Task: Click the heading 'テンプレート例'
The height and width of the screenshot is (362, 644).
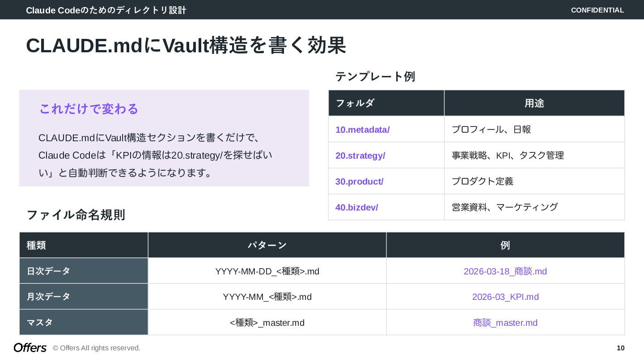Action: pyautogui.click(x=375, y=76)
